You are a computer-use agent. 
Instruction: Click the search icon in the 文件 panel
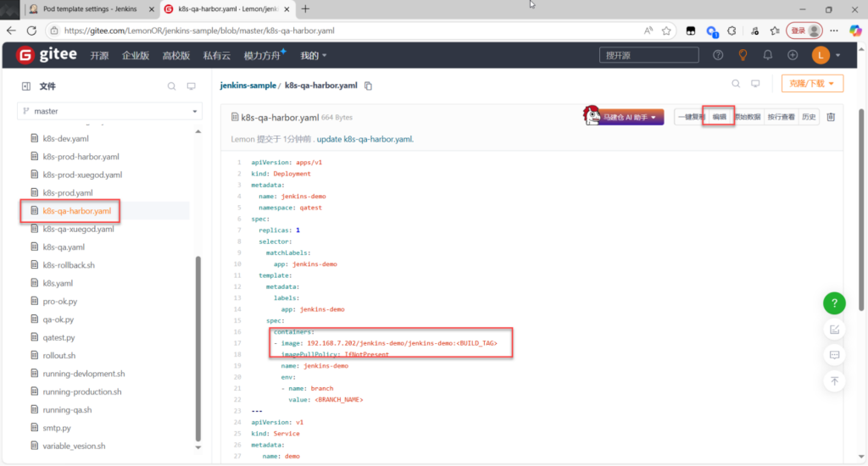pos(171,86)
